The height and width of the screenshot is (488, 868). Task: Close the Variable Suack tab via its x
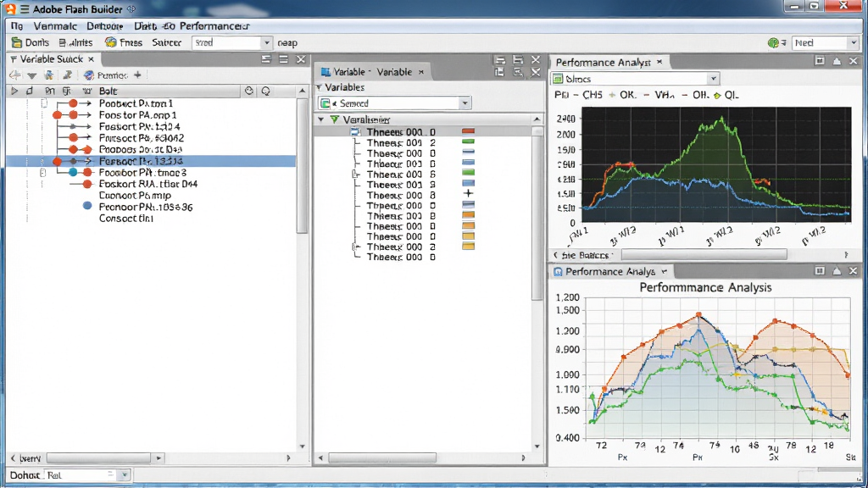pyautogui.click(x=91, y=59)
